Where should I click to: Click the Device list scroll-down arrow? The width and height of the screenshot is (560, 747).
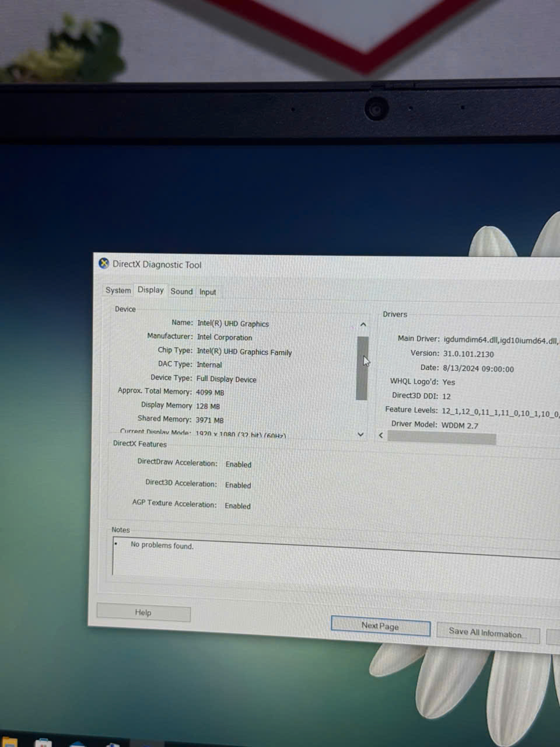coord(360,434)
